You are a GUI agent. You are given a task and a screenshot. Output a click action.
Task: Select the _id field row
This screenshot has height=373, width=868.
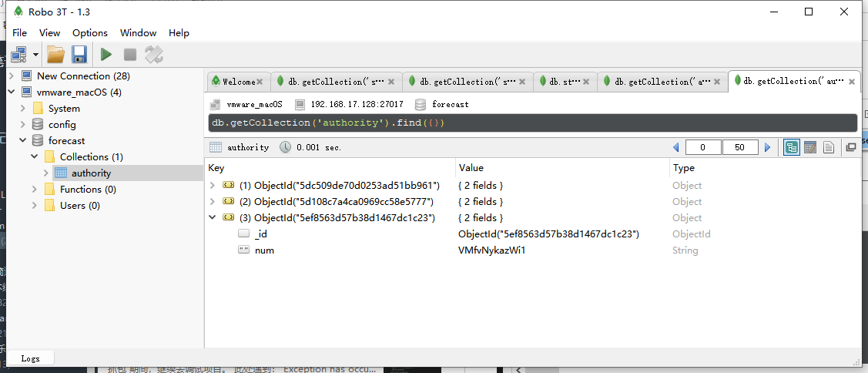(x=532, y=234)
